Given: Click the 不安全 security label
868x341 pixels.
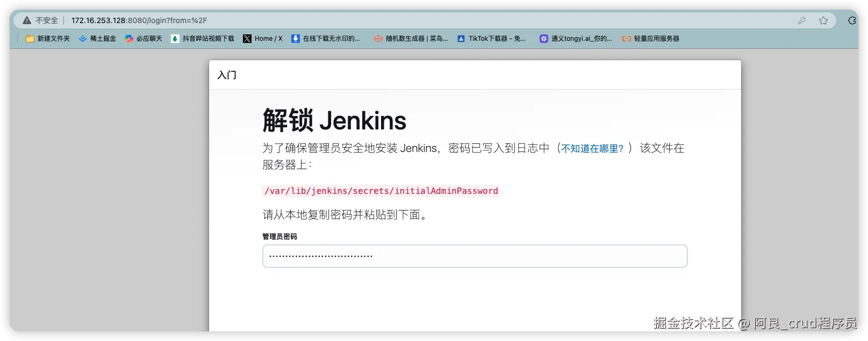Looking at the screenshot, I should pyautogui.click(x=47, y=20).
